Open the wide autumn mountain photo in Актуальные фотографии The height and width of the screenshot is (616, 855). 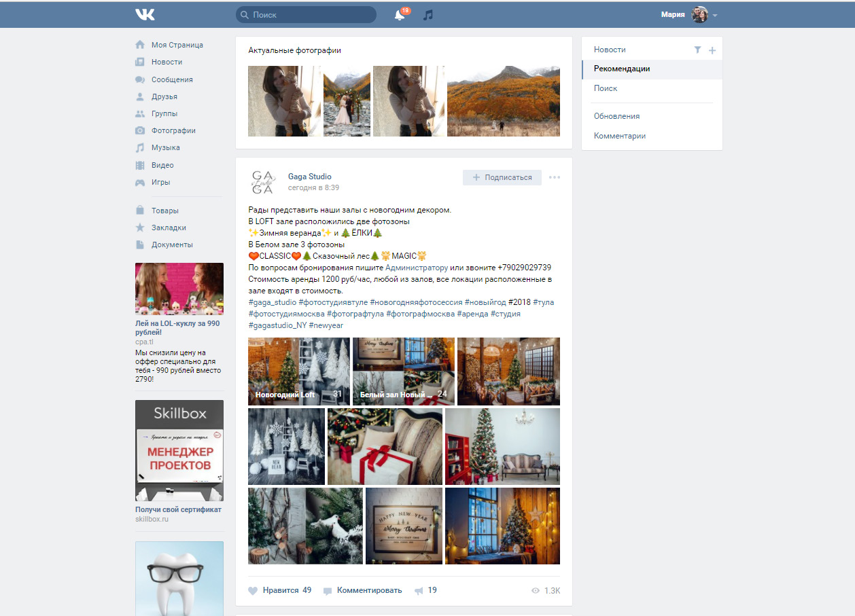click(x=504, y=101)
